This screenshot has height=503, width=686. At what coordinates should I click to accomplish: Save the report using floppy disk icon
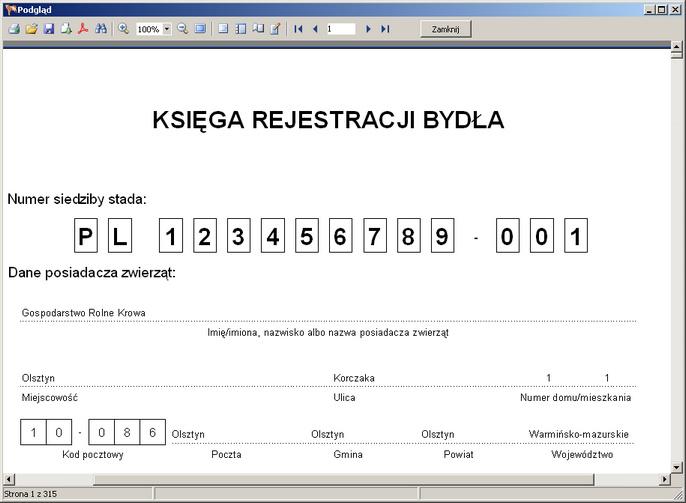48,29
